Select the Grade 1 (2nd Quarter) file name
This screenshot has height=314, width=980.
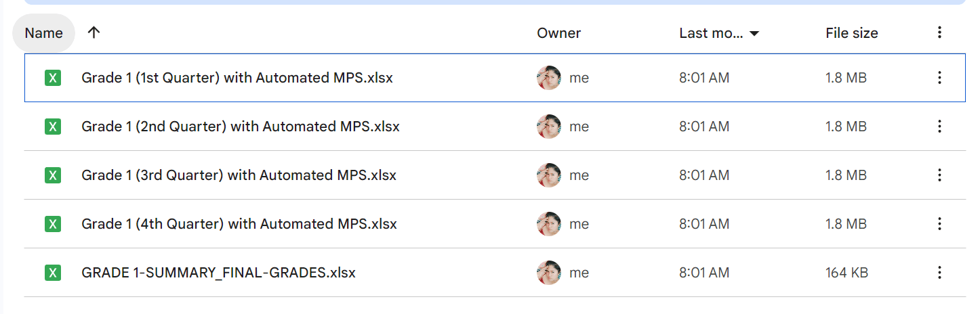pos(240,127)
